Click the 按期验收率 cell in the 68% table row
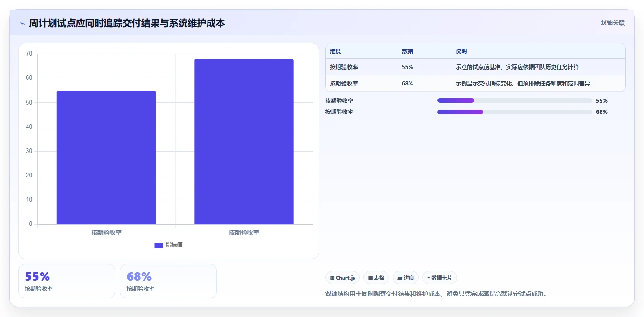 [x=344, y=84]
